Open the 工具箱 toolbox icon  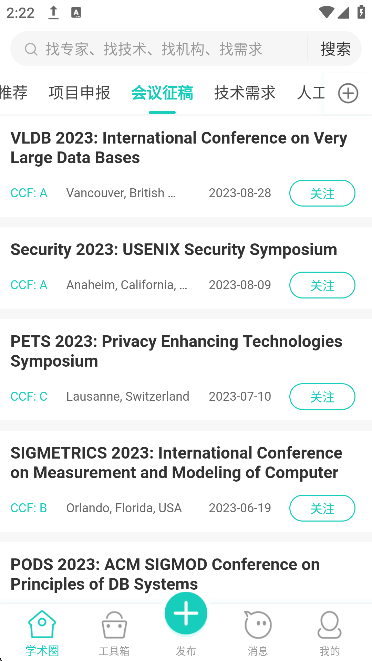click(x=114, y=625)
